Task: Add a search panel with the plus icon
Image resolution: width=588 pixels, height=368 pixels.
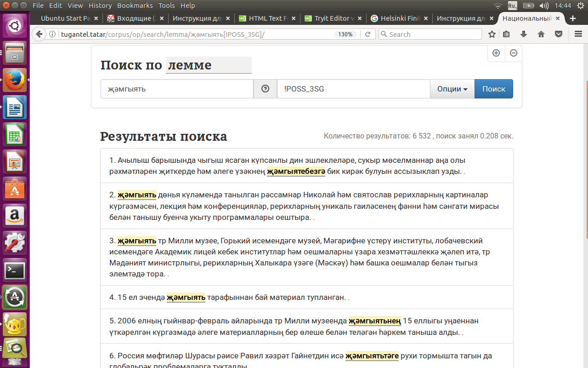Action: point(496,53)
